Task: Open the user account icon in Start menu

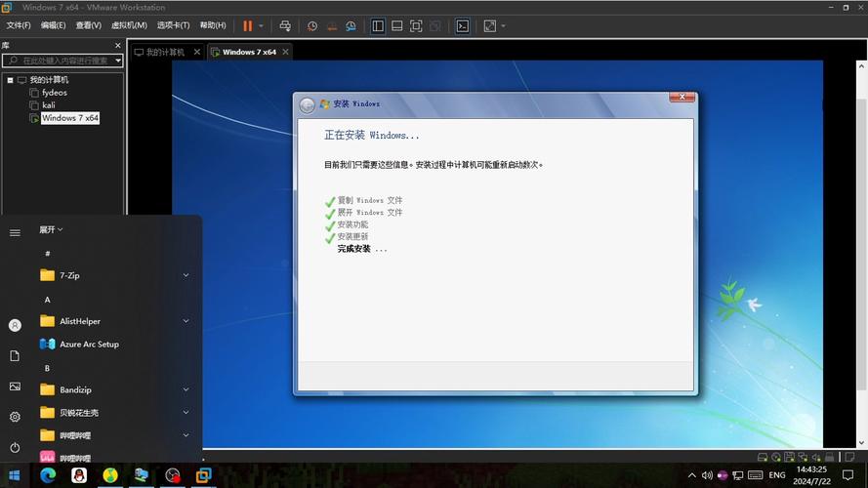Action: tap(15, 325)
